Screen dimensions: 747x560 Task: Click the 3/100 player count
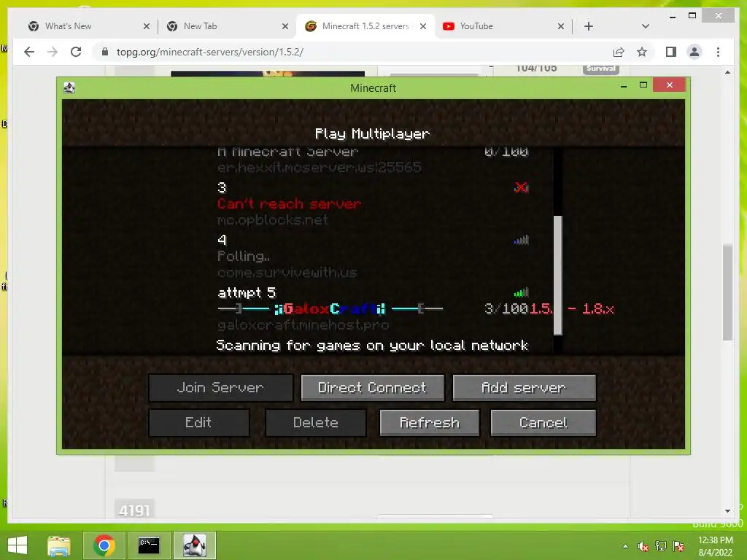point(506,309)
